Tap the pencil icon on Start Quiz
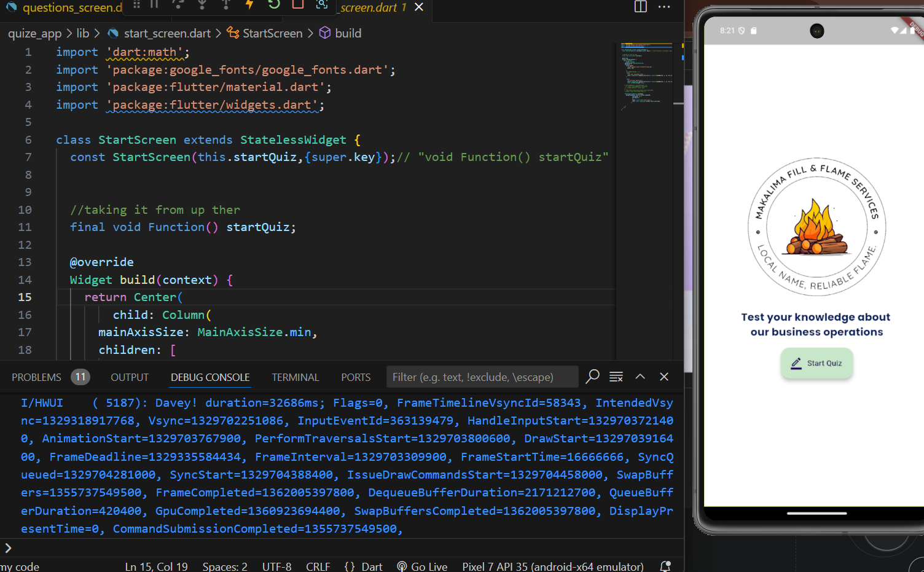The image size is (924, 572). click(x=796, y=363)
